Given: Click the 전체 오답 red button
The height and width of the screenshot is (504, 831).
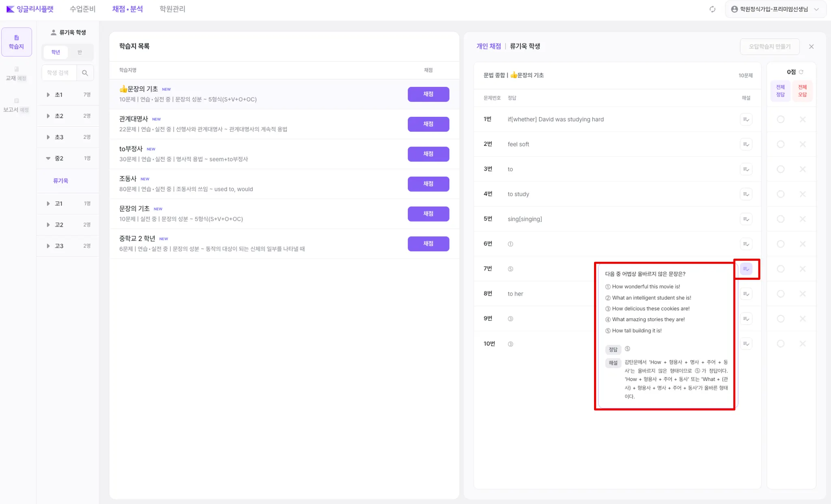Looking at the screenshot, I should tap(802, 91).
